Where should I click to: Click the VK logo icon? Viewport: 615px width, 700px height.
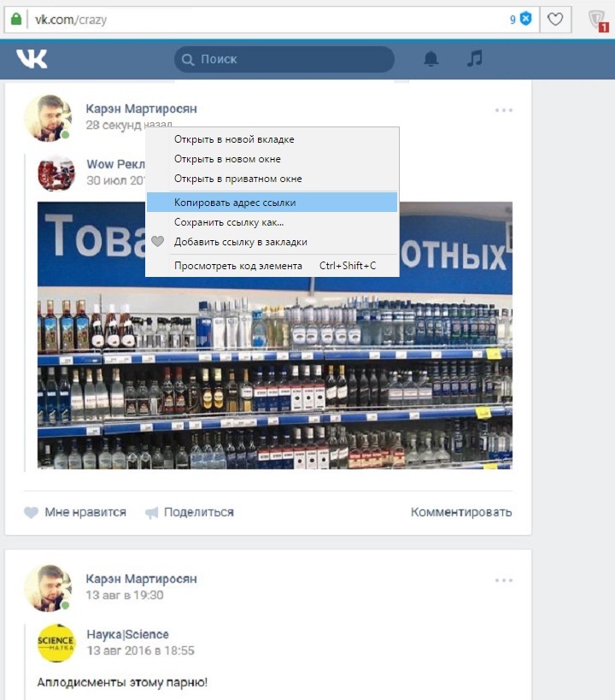pyautogui.click(x=32, y=58)
